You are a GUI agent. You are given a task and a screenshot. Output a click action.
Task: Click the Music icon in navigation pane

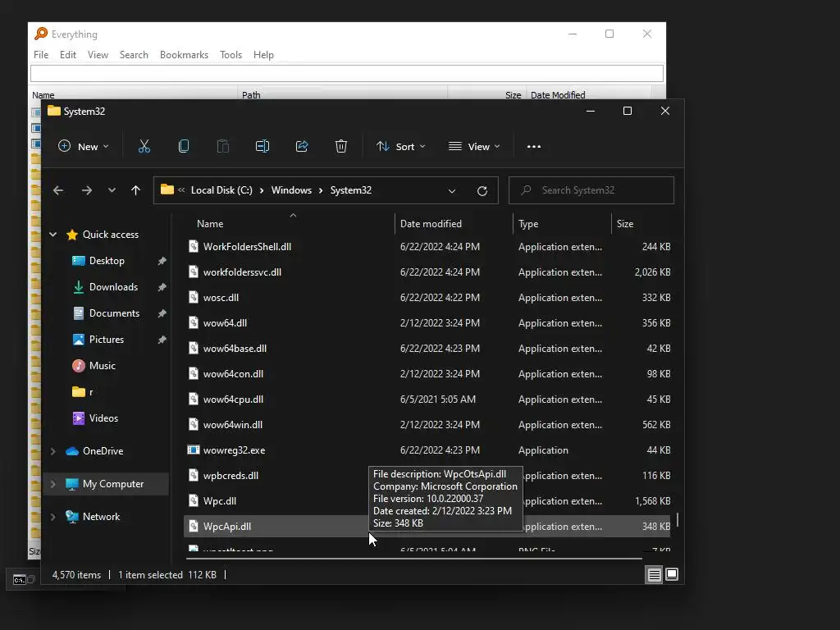(x=78, y=366)
